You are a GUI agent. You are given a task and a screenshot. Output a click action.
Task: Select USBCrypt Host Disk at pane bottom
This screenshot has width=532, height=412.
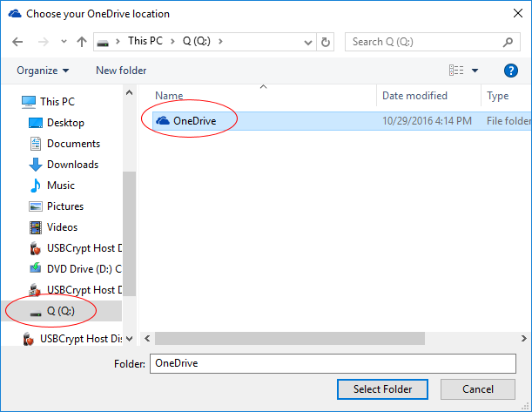[81, 339]
